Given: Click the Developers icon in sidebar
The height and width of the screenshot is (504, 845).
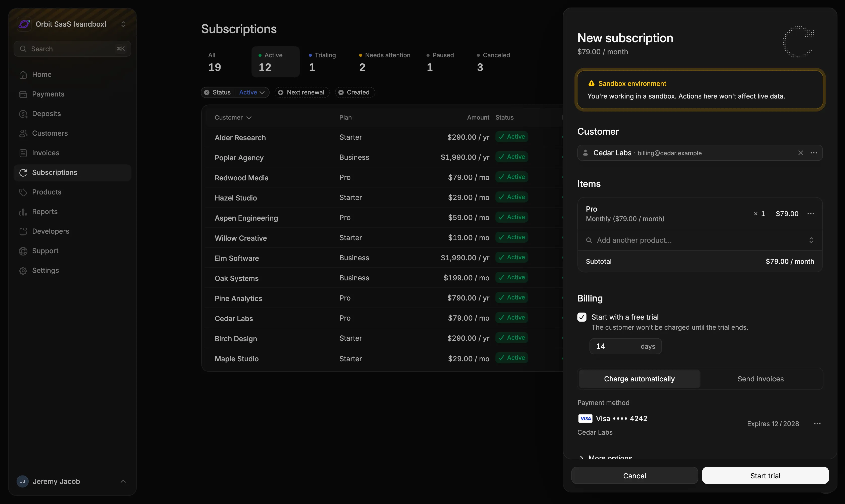Looking at the screenshot, I should click(23, 232).
